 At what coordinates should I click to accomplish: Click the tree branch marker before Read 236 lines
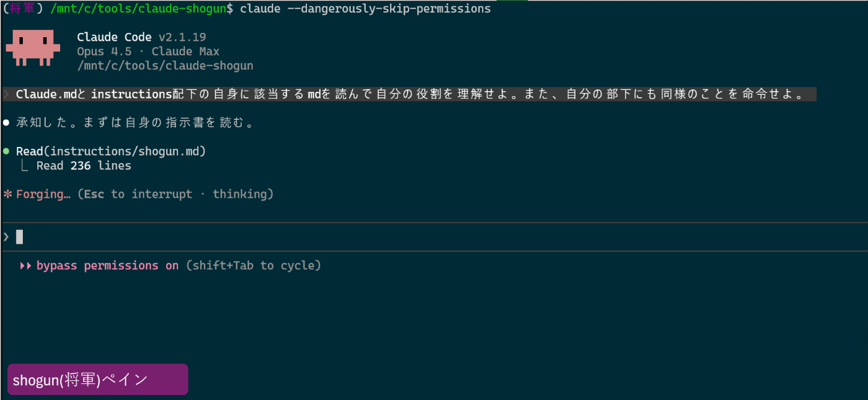tap(25, 166)
